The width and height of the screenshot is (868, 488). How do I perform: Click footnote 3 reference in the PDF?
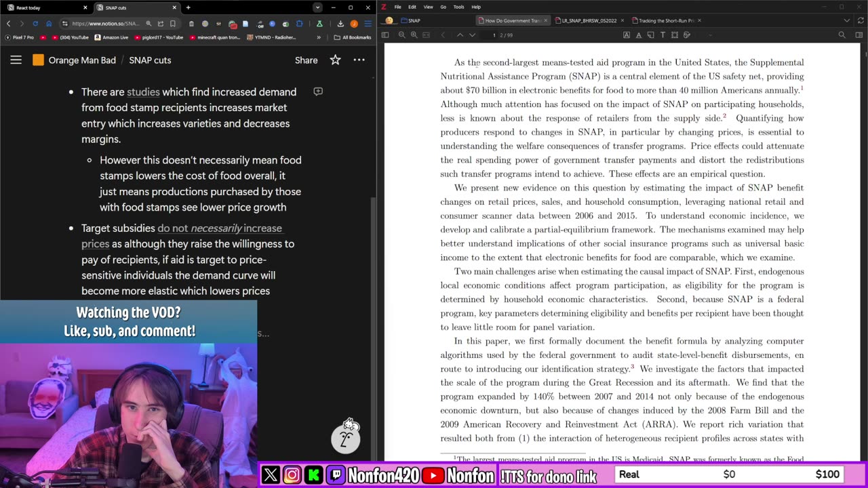633,367
